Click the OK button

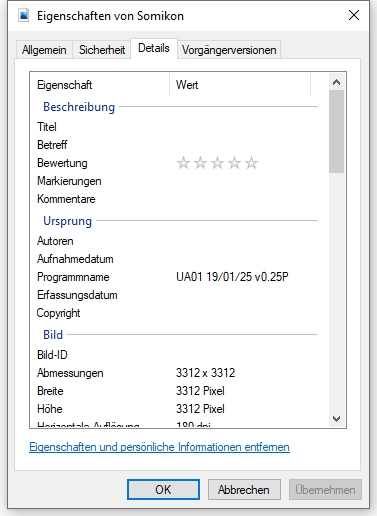tap(163, 489)
